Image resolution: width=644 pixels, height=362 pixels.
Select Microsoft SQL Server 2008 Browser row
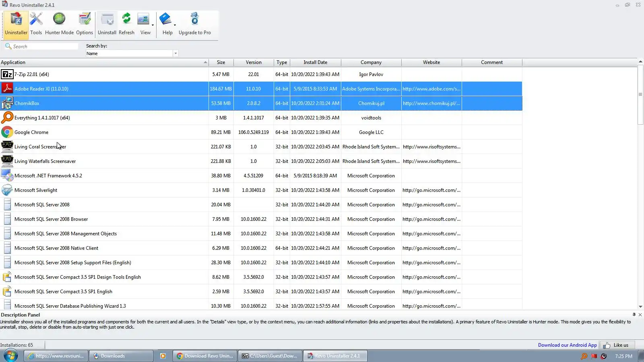click(261, 219)
